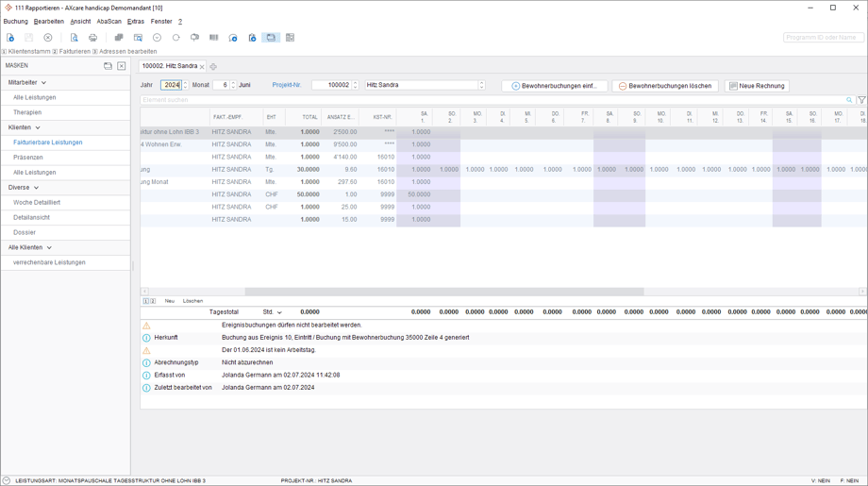Click the window icon in the MASKEN header
This screenshot has height=486, width=868.
[x=108, y=66]
